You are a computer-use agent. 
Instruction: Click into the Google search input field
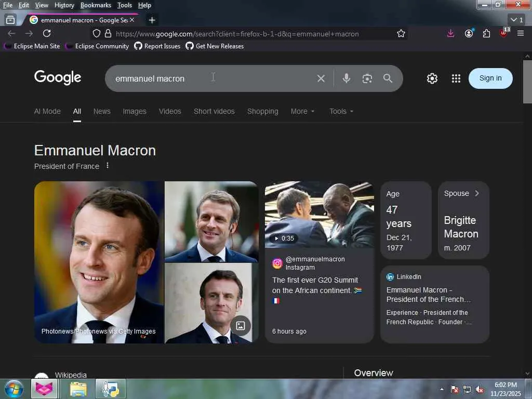213,78
